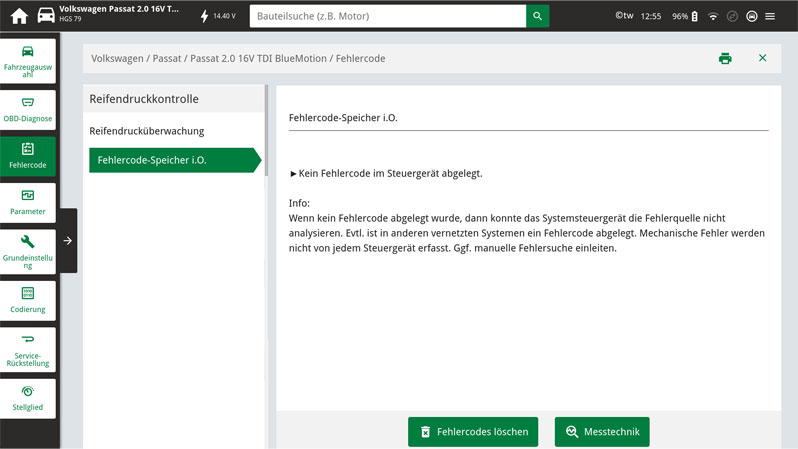Click the Fehlercodes löschen button
Viewport: 798px width, 449px height.
[473, 432]
